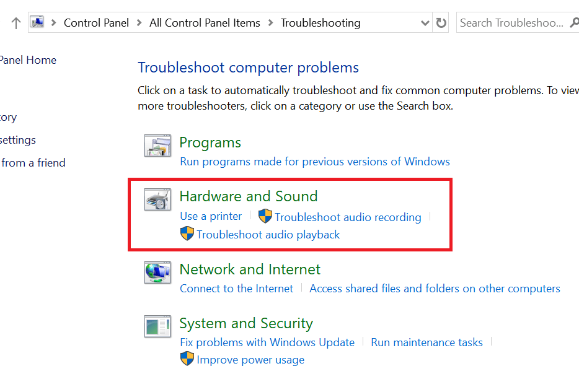
Task: Open Troubleshoot audio recording
Action: click(348, 217)
